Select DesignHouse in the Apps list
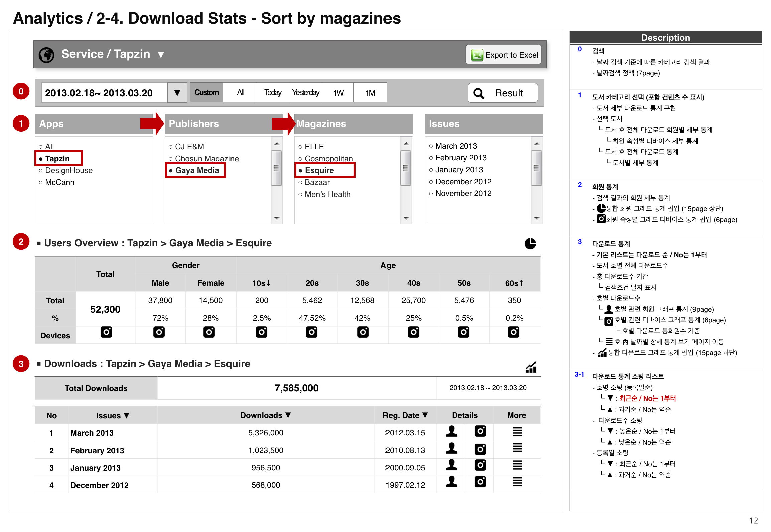 pyautogui.click(x=65, y=170)
